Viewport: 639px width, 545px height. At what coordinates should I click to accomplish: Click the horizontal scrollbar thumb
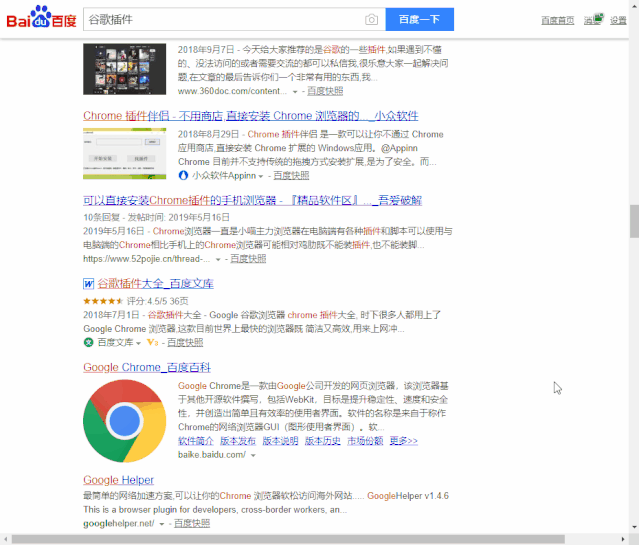click(x=288, y=539)
